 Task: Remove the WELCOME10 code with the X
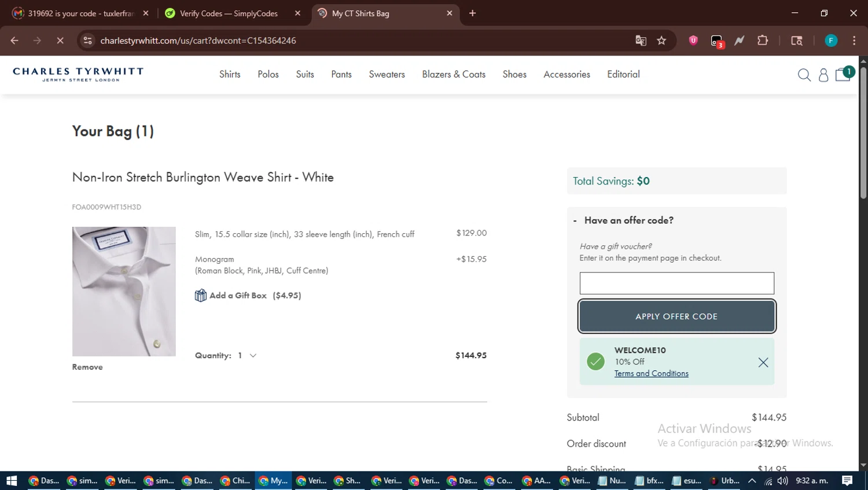[763, 362]
